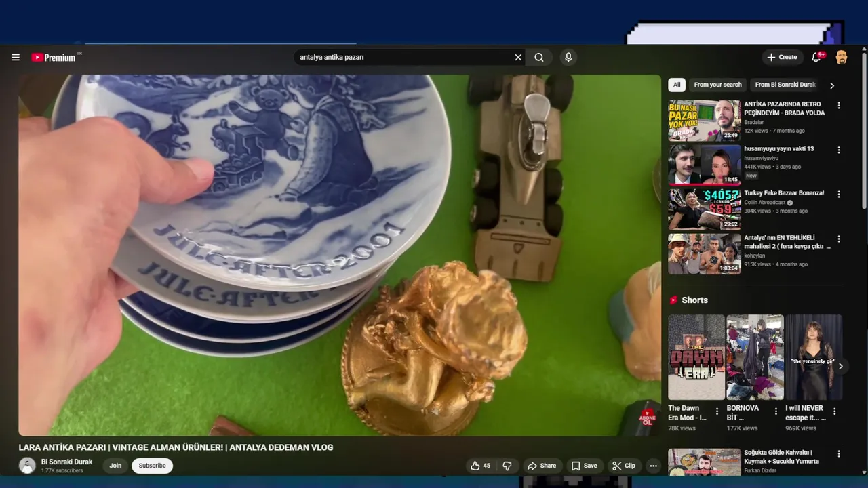The width and height of the screenshot is (868, 488).
Task: Click the 1.77K subscribers text
Action: [62, 471]
